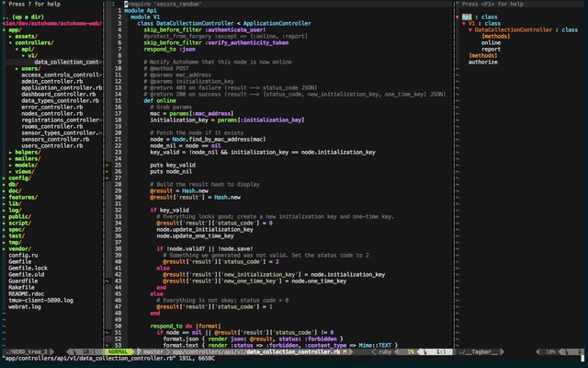Image resolution: width=588 pixels, height=368 pixels.
Task: Jump to report method in Tagbar
Action: coord(491,49)
